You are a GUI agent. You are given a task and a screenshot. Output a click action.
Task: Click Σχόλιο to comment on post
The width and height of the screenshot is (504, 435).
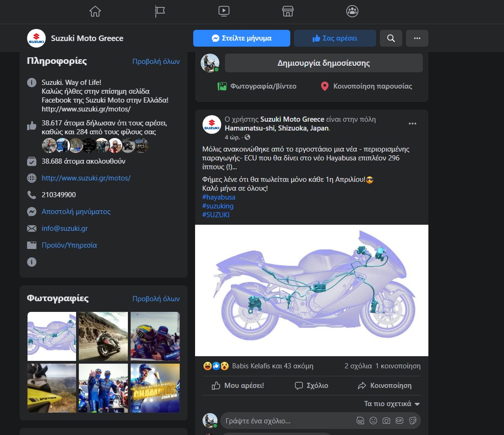[x=311, y=386]
